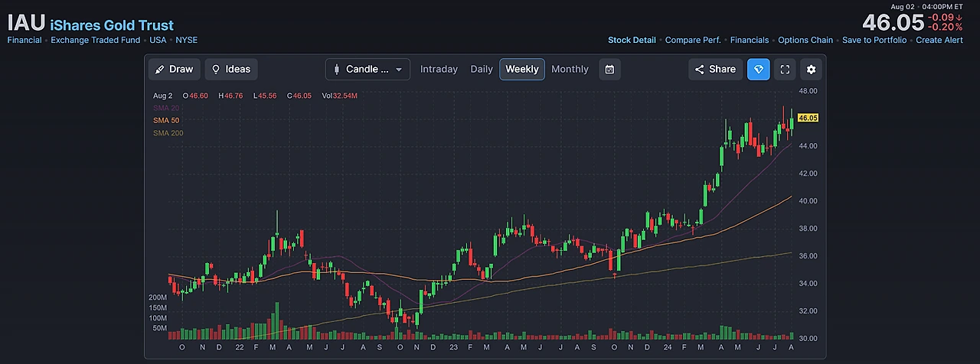Click the 48.00 price axis label
This screenshot has height=364, width=980.
[x=808, y=90]
